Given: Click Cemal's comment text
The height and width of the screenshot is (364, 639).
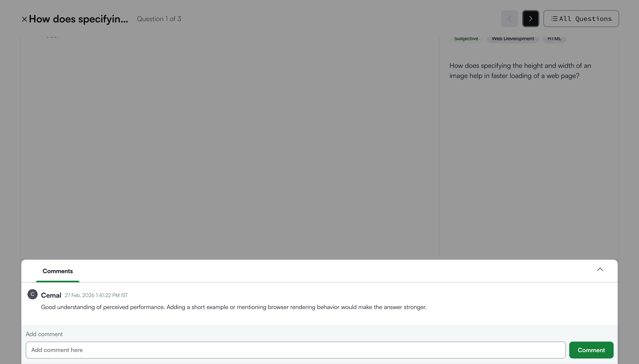Looking at the screenshot, I should pyautogui.click(x=233, y=307).
